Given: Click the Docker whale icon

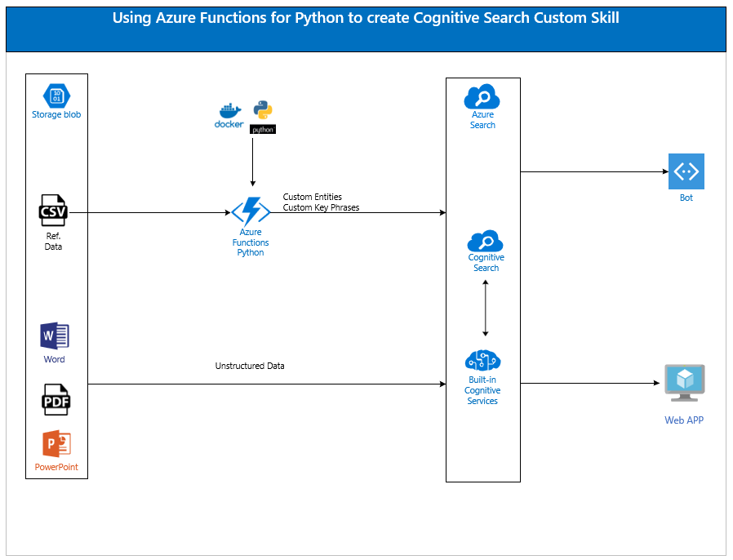Looking at the screenshot, I should 230,111.
